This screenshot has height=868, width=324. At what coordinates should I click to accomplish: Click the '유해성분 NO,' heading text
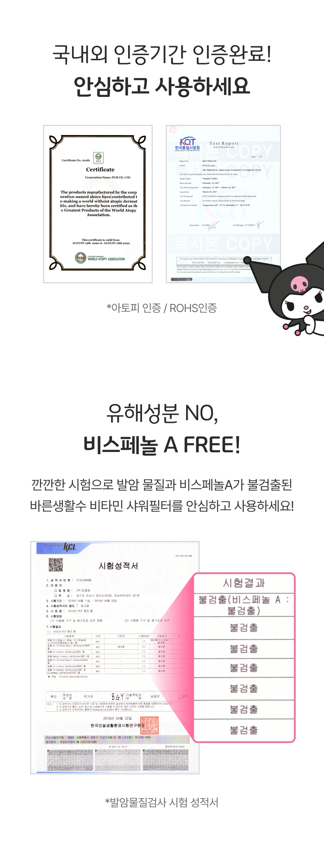point(162,413)
